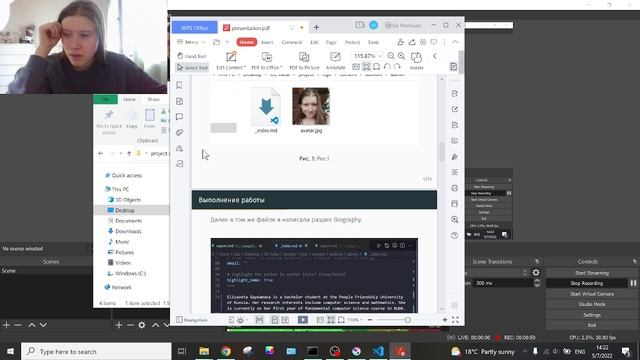The height and width of the screenshot is (360, 640).
Task: Click Start Streaming in OBS Controls
Action: (x=591, y=273)
